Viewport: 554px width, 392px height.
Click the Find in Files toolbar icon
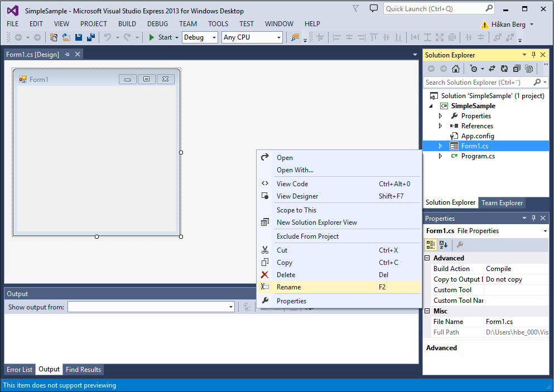pyautogui.click(x=295, y=37)
